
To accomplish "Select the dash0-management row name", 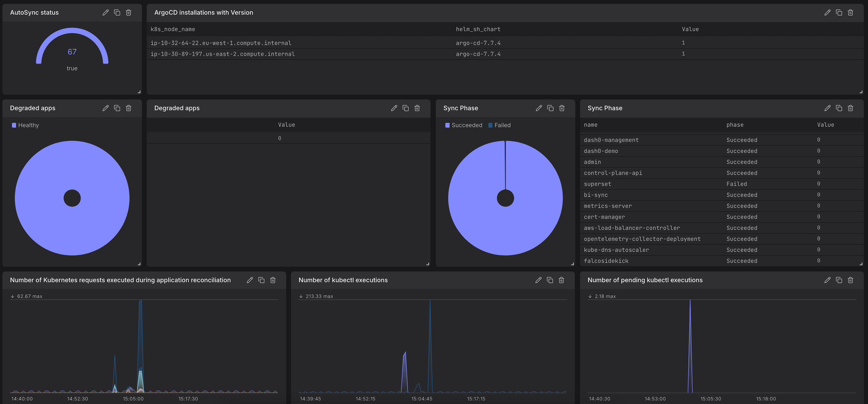I will [611, 140].
